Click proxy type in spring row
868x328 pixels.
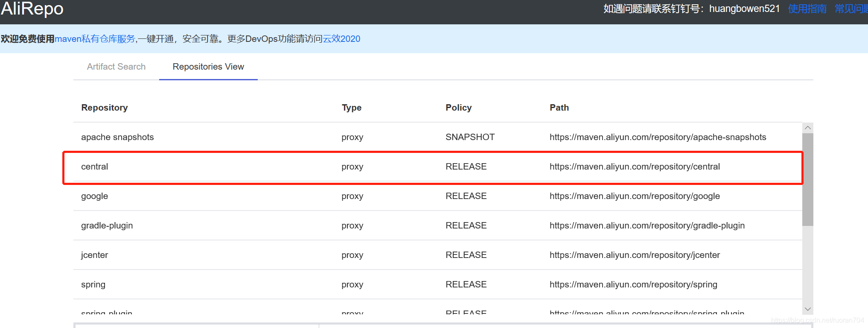click(x=352, y=284)
